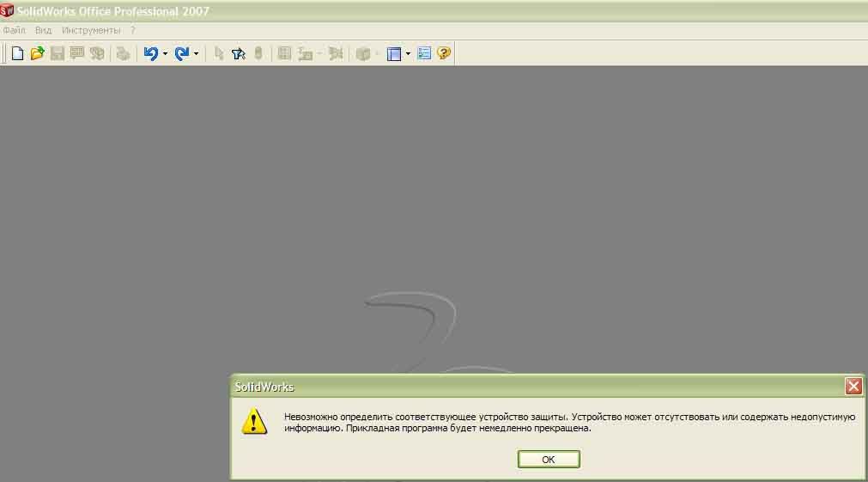This screenshot has width=868, height=482.
Task: Click the disabled Select cursor icon
Action: tap(219, 53)
